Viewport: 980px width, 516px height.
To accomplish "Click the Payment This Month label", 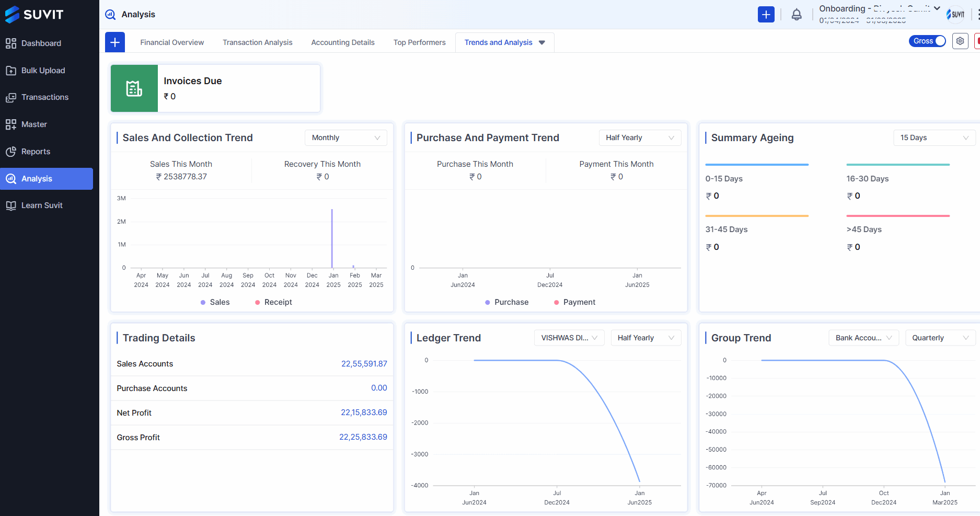I will click(617, 164).
